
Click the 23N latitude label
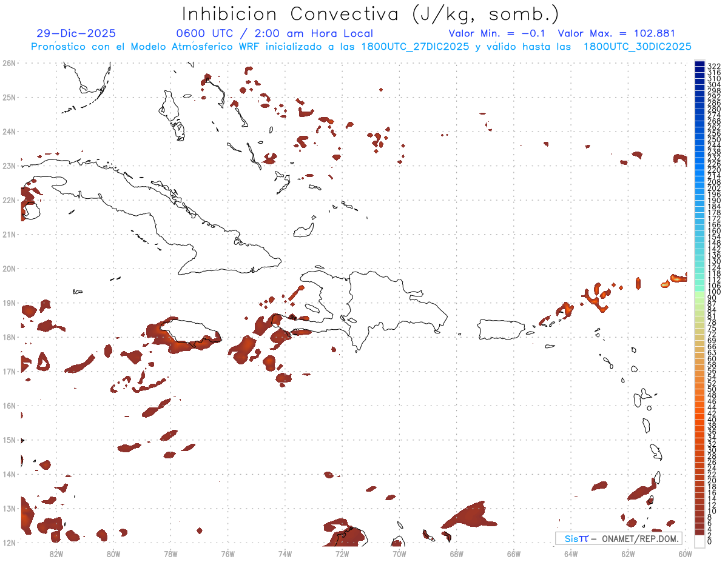pyautogui.click(x=9, y=166)
